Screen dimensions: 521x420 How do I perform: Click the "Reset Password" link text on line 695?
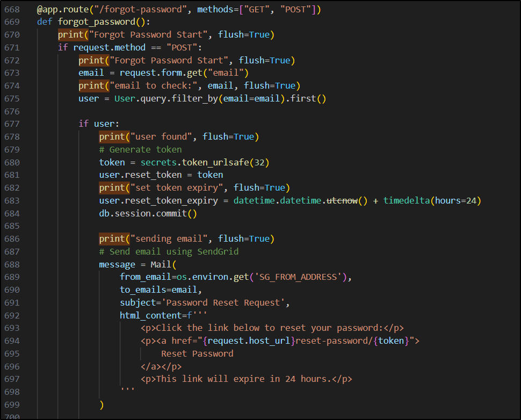pyautogui.click(x=197, y=354)
